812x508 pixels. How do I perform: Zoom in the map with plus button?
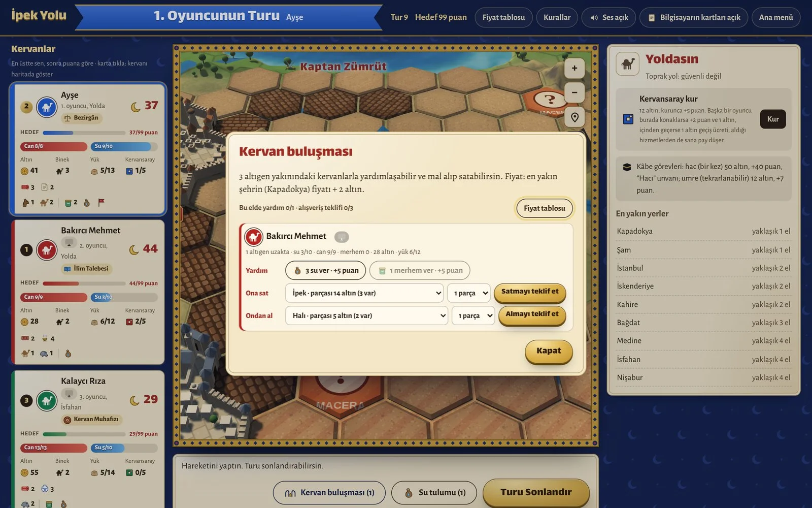(x=574, y=68)
